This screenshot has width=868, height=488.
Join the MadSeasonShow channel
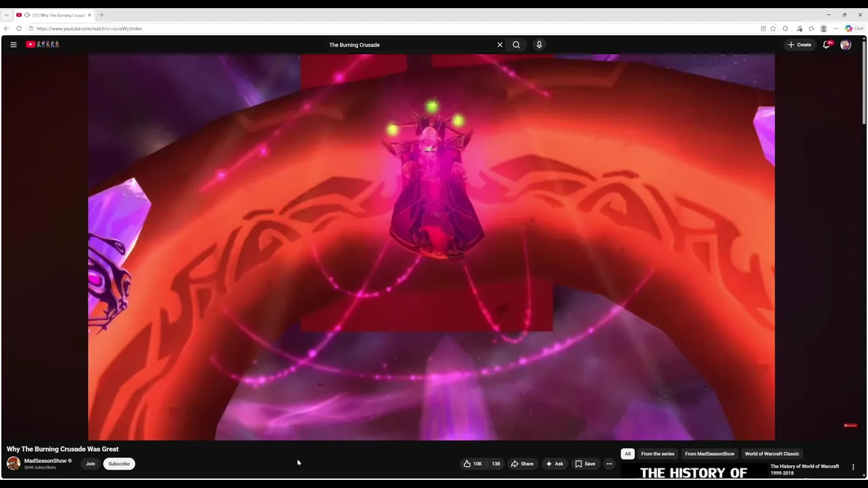pyautogui.click(x=90, y=464)
